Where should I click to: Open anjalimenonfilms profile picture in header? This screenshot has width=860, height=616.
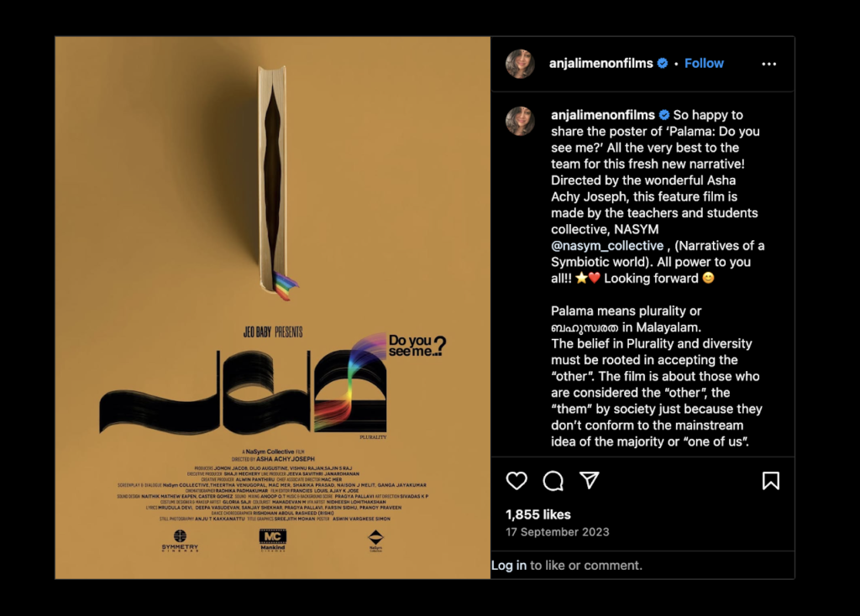520,64
